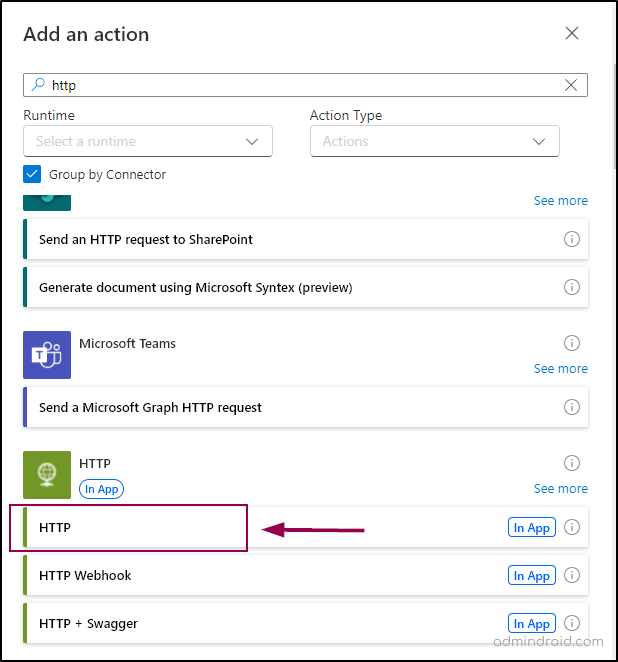Screen dimensions: 618x662
Task: Click See more for Microsoft Teams
Action: coord(560,369)
